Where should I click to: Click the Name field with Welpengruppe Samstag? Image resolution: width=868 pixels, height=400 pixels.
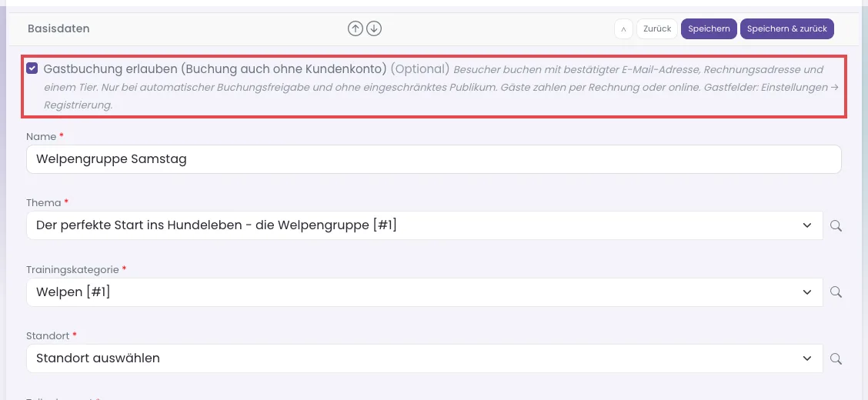click(x=433, y=159)
